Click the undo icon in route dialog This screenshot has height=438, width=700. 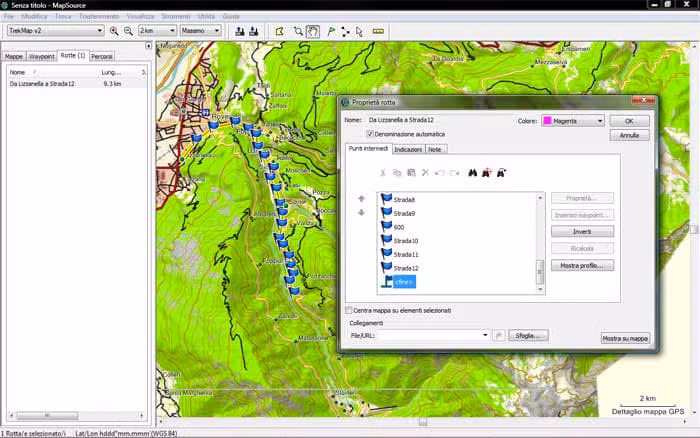[x=440, y=173]
